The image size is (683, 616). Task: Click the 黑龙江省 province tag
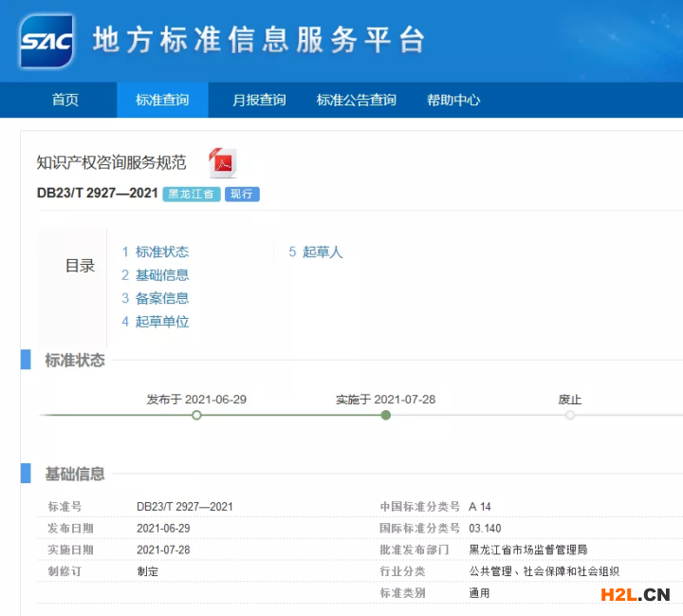coord(192,194)
